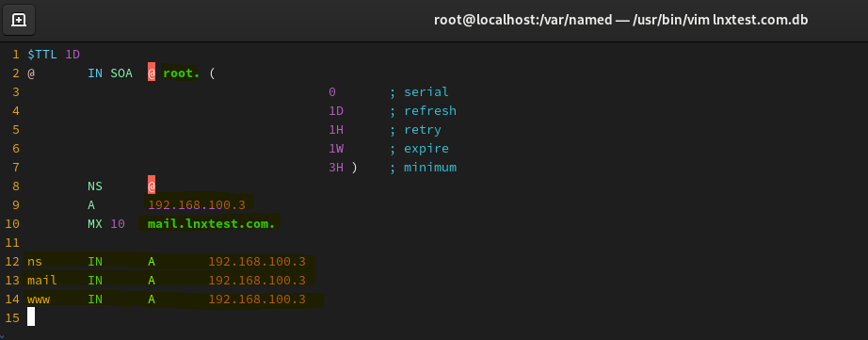Click the 'ns' hostname on line 12
The height and width of the screenshot is (340, 868).
35,262
